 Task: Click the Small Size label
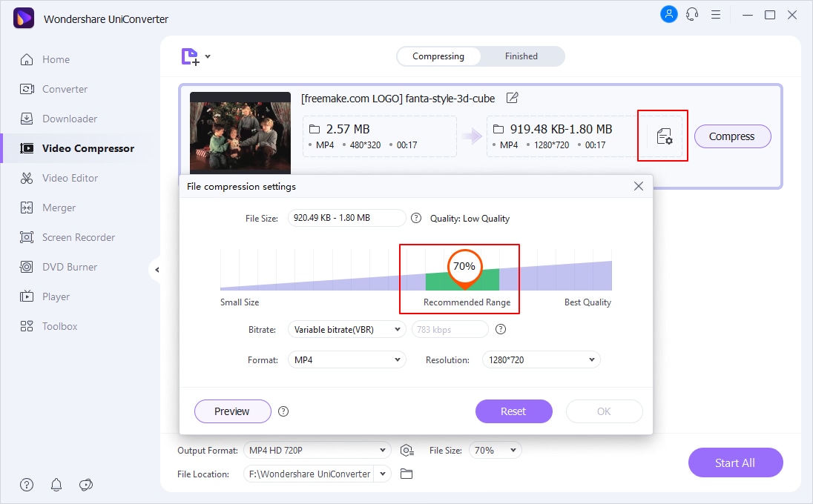(x=240, y=302)
